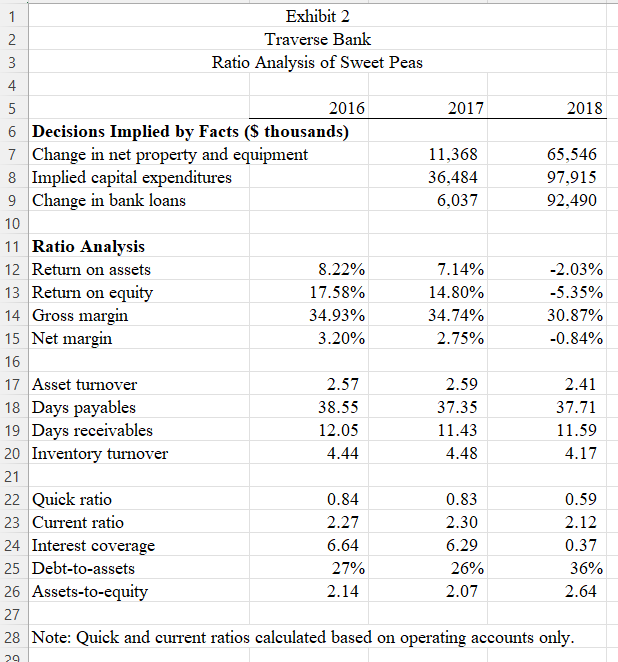Screen dimensions: 618x662
Task: Select the 'Ratio Analysis' bold heading
Action: point(88,247)
